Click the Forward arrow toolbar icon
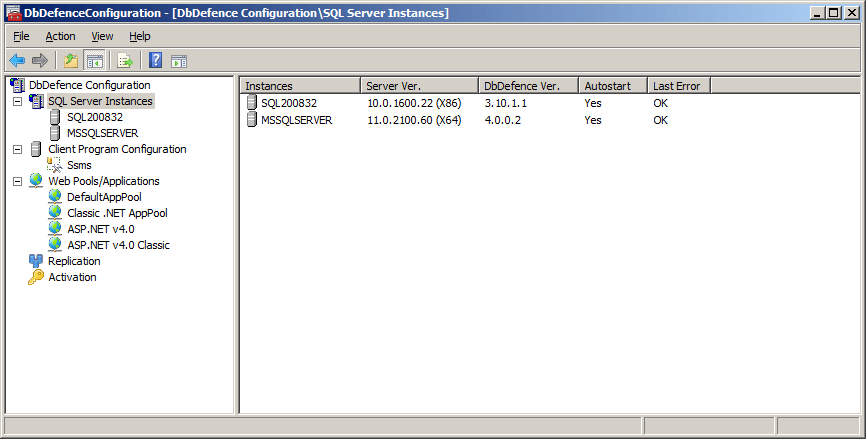866x439 pixels. [39, 61]
